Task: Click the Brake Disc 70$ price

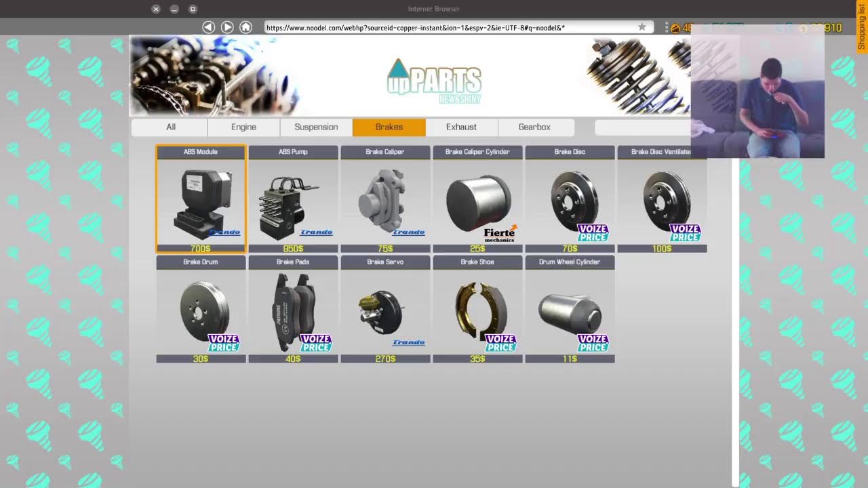Action: [570, 249]
